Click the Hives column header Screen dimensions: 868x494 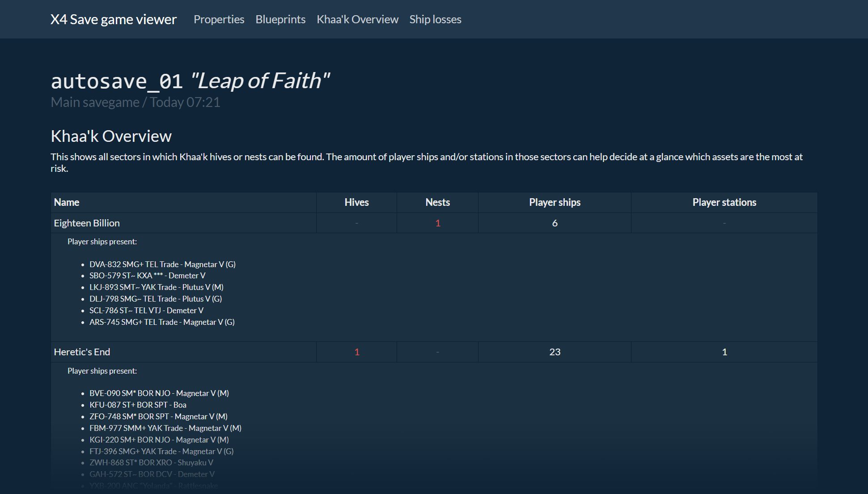pyautogui.click(x=356, y=202)
